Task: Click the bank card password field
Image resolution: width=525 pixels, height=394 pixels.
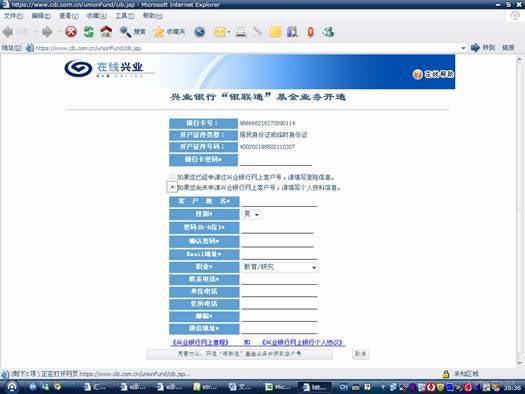Action: [x=276, y=160]
